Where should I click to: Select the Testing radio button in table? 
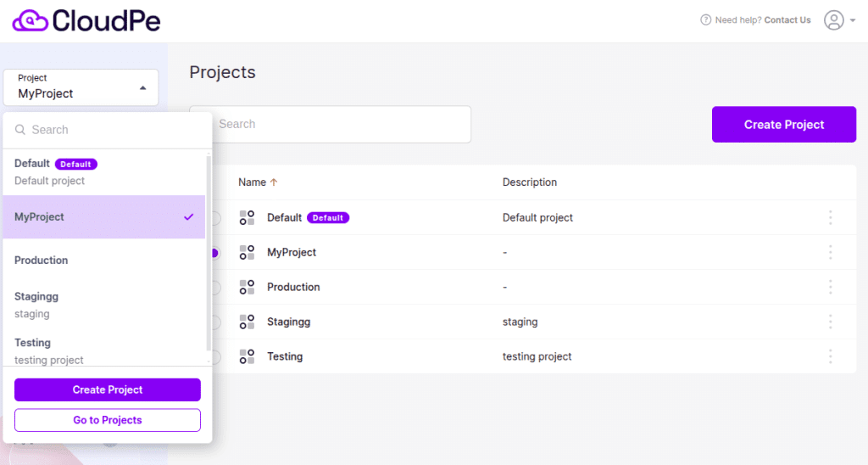[x=215, y=357]
